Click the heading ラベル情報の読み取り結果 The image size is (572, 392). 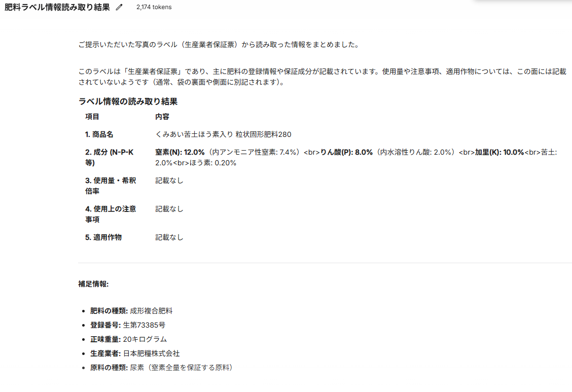click(x=128, y=101)
